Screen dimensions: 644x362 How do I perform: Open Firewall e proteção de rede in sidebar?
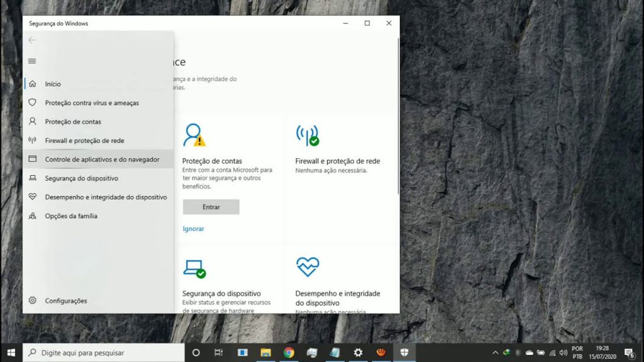click(85, 140)
